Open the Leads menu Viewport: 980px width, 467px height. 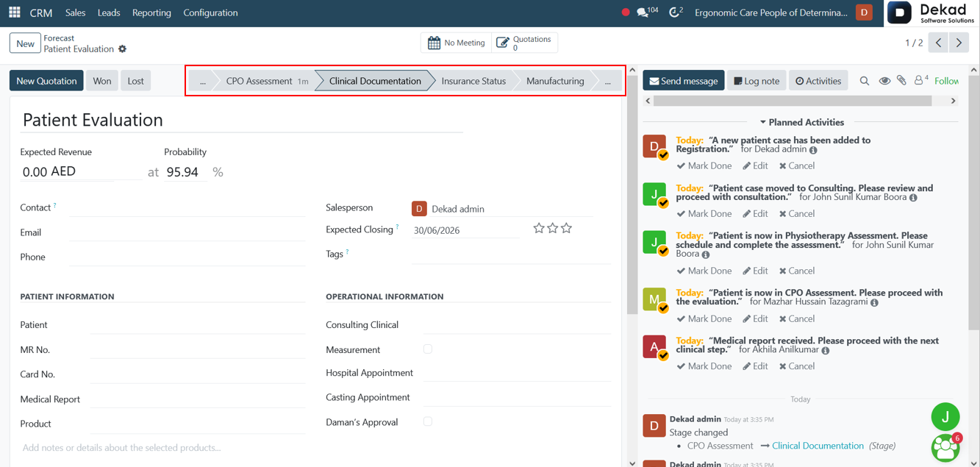109,13
